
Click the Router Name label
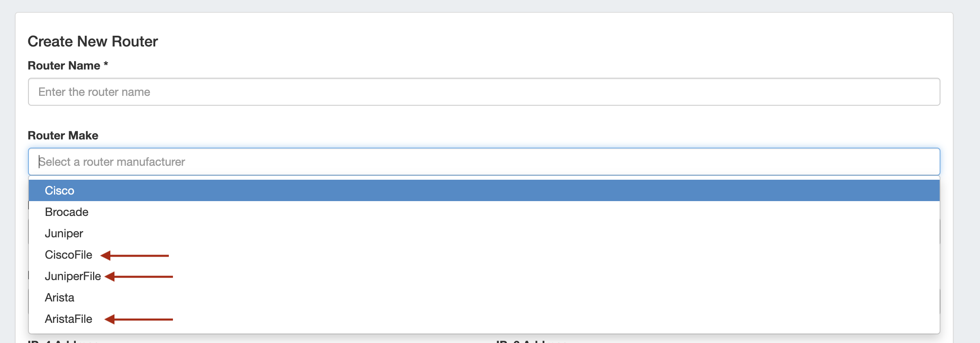click(64, 65)
